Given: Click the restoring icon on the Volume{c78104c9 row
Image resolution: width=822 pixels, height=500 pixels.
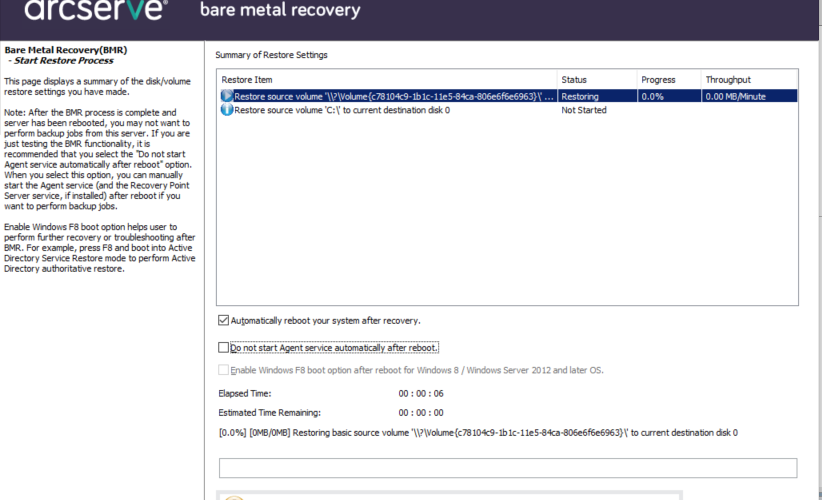Looking at the screenshot, I should (226, 96).
